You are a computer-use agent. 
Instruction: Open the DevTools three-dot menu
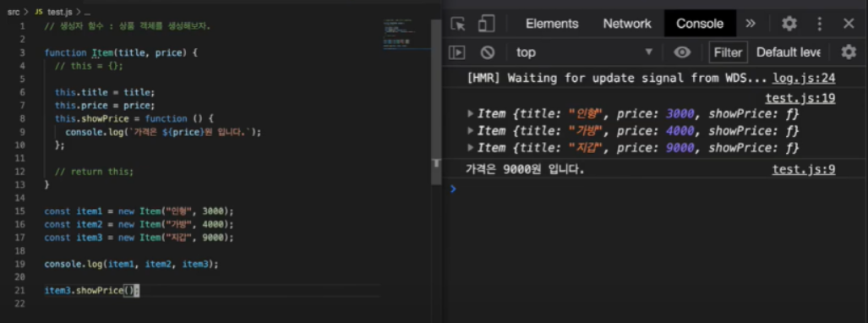(820, 24)
